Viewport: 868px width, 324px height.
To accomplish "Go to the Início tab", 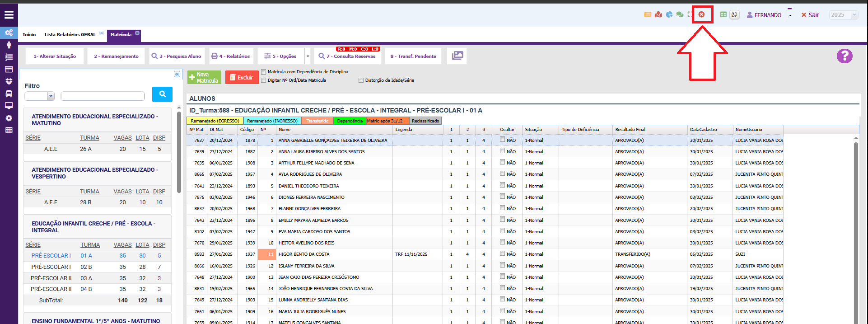I will tap(29, 35).
